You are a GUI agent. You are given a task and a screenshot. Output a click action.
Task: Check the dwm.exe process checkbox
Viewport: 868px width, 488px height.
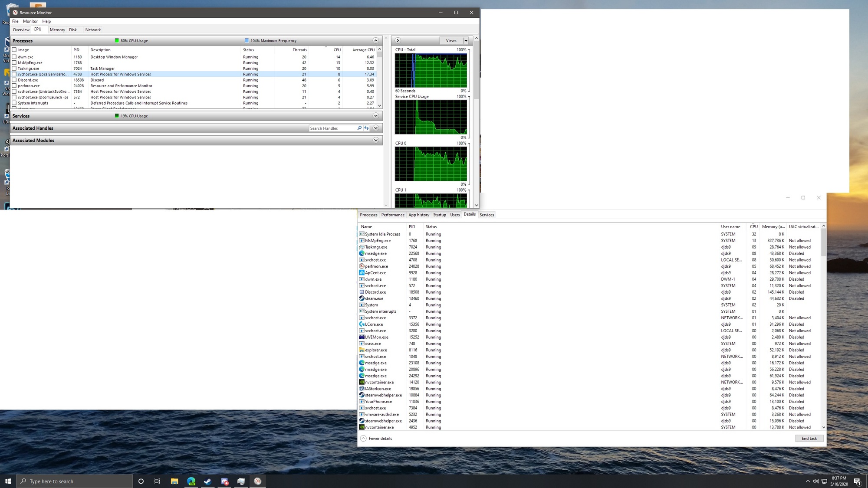click(x=14, y=57)
